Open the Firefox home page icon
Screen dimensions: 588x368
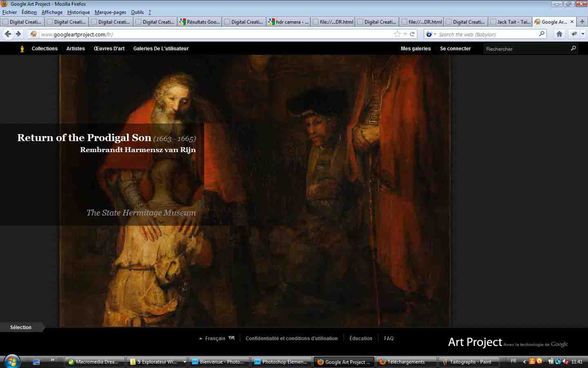(559, 34)
